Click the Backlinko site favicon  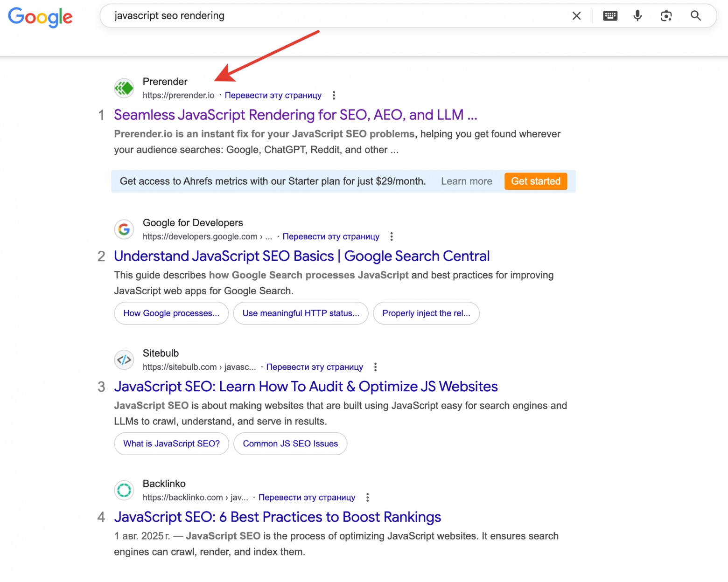coord(124,490)
